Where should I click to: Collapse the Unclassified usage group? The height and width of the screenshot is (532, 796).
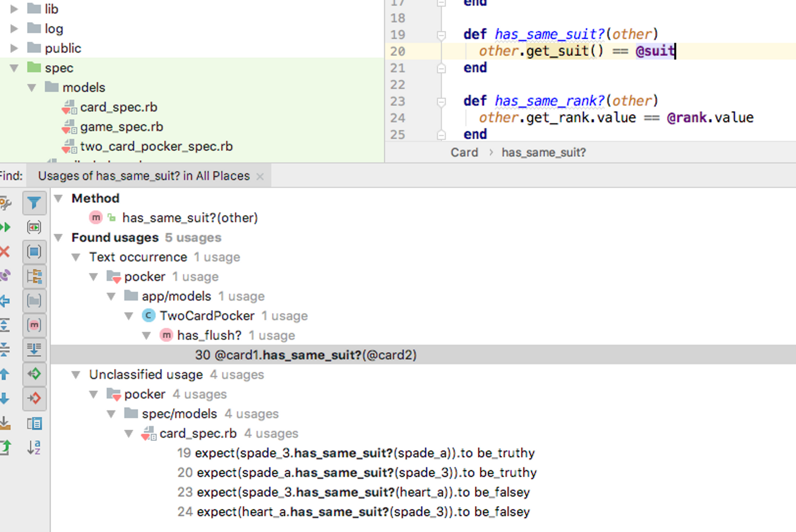76,375
